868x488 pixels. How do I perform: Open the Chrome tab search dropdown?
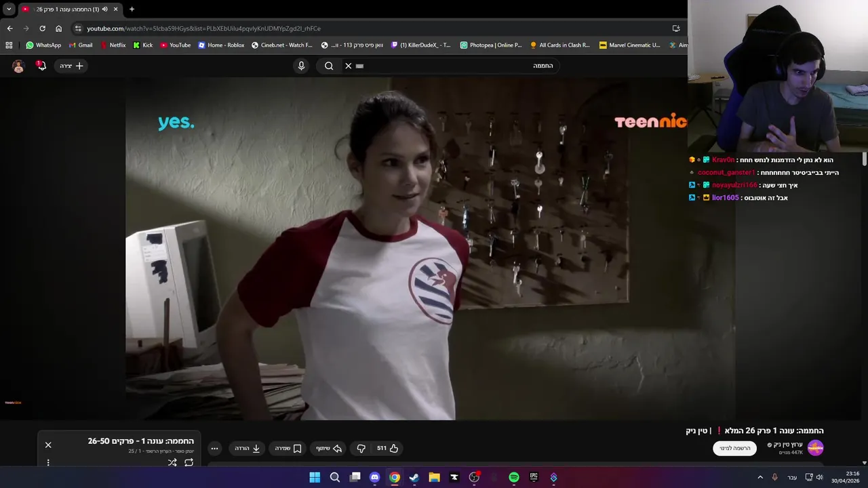pos(9,9)
